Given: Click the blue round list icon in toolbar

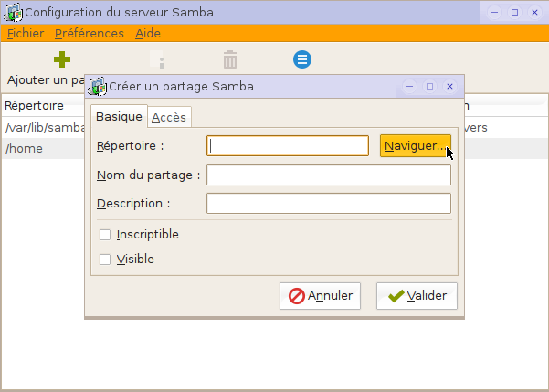Looking at the screenshot, I should point(302,59).
